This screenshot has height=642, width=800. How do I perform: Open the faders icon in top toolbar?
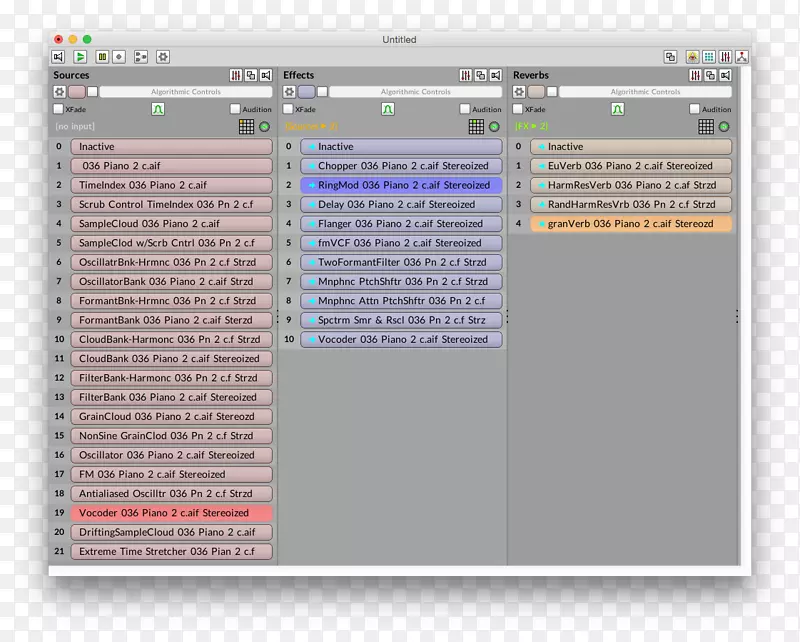pos(725,57)
